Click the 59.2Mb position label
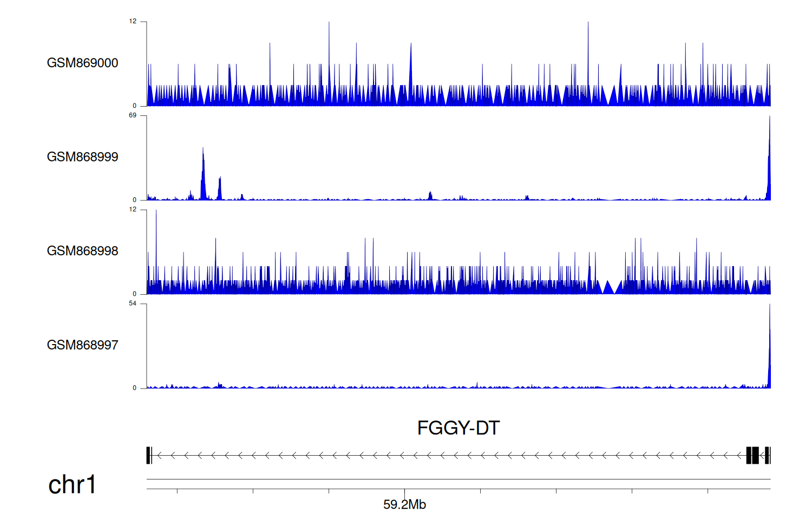 (x=404, y=505)
